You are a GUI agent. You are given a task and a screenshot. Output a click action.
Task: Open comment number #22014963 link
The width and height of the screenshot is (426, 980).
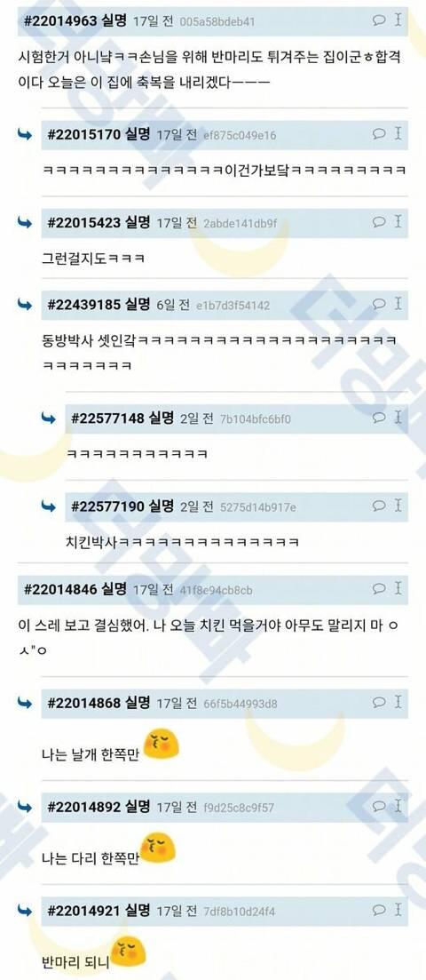click(60, 20)
